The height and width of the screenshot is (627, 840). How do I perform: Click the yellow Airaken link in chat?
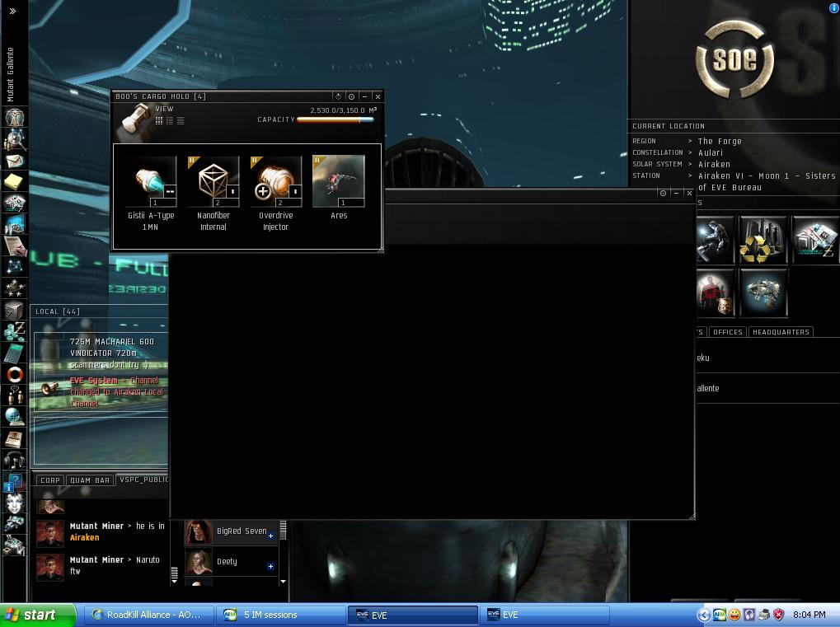coord(85,537)
